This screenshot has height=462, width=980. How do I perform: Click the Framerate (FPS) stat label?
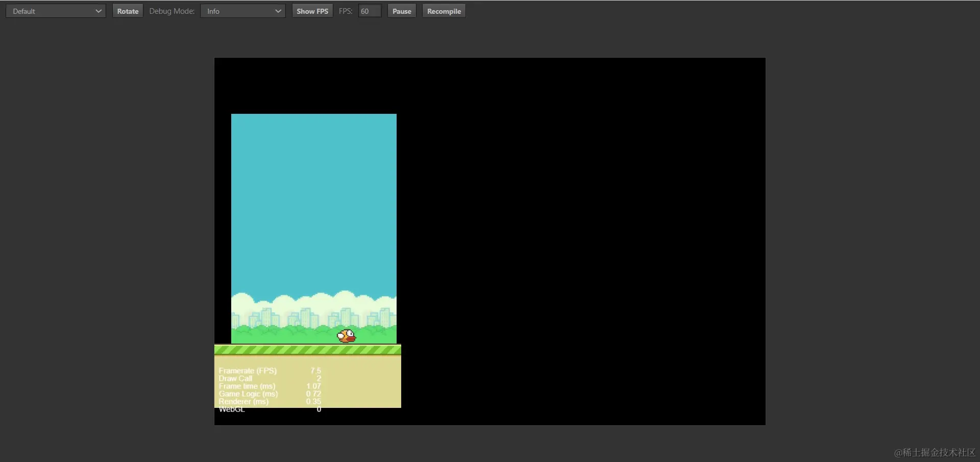pyautogui.click(x=248, y=371)
